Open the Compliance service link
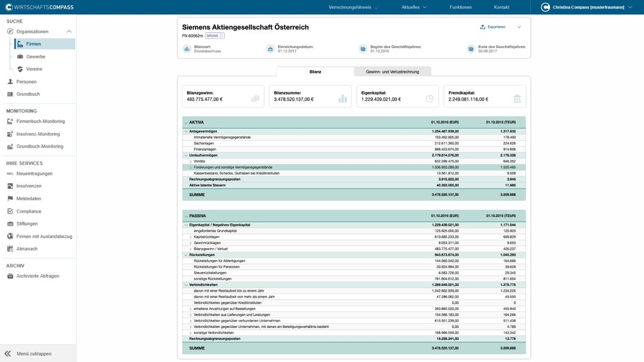The width and height of the screenshot is (644, 362). coord(29,211)
